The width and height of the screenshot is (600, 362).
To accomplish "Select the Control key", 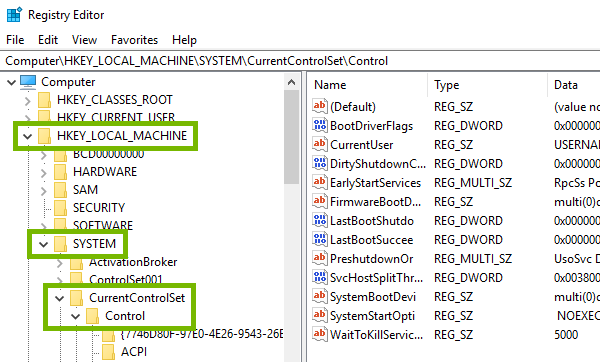I will pos(125,316).
